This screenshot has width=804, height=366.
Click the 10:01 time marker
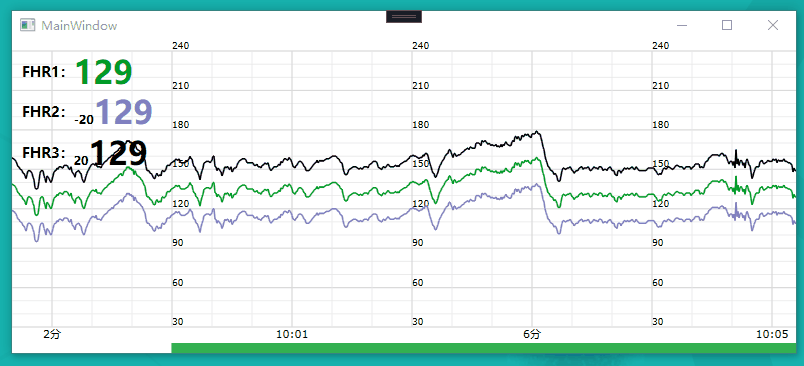click(x=292, y=335)
